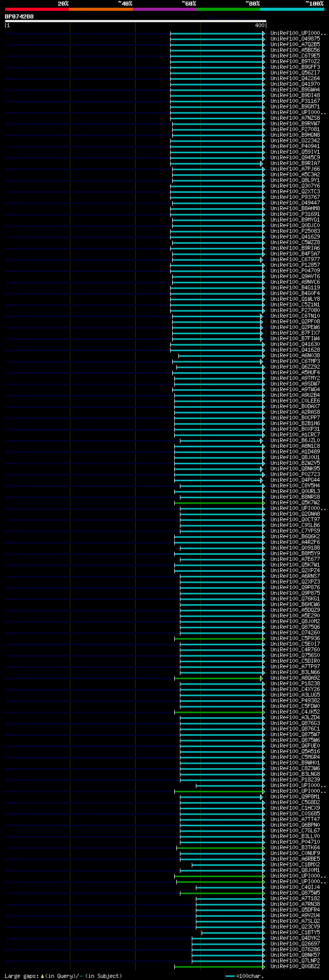Select the UniRef100_B9DI48 label
This screenshot has width=329, height=980.
295,95
